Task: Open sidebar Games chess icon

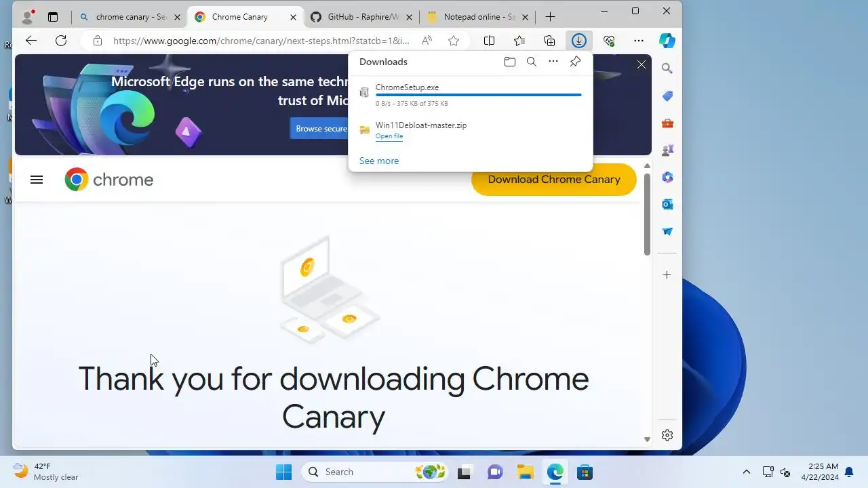Action: (x=667, y=150)
